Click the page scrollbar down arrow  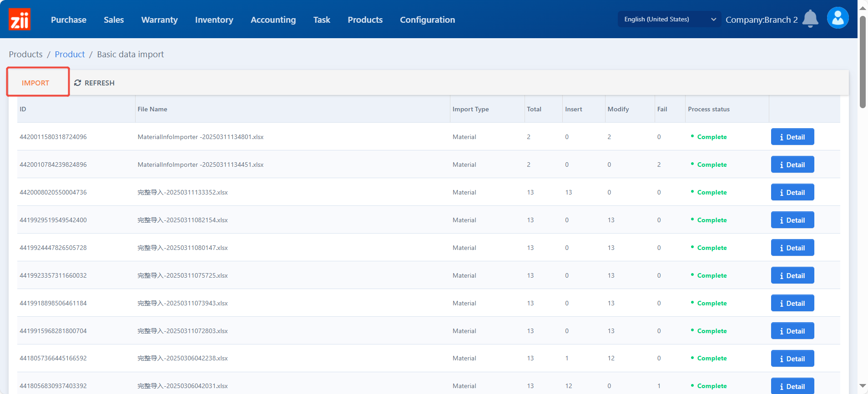(863, 386)
